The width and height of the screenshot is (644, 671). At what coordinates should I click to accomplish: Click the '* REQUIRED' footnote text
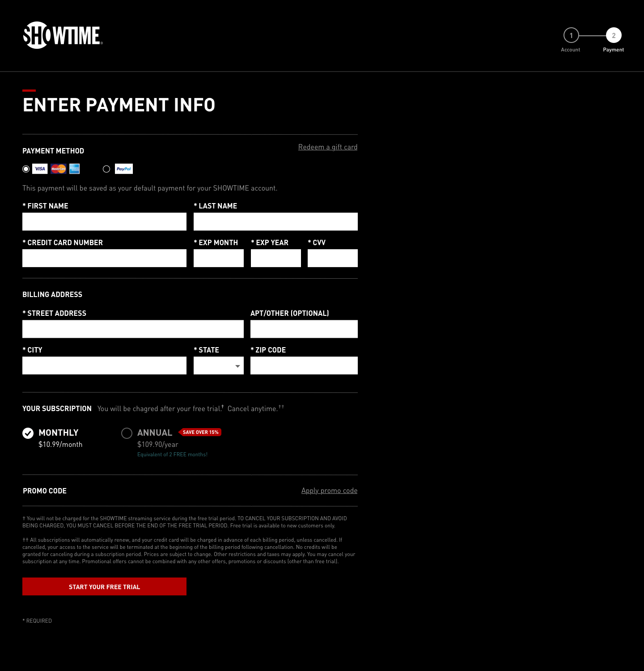[x=37, y=620]
